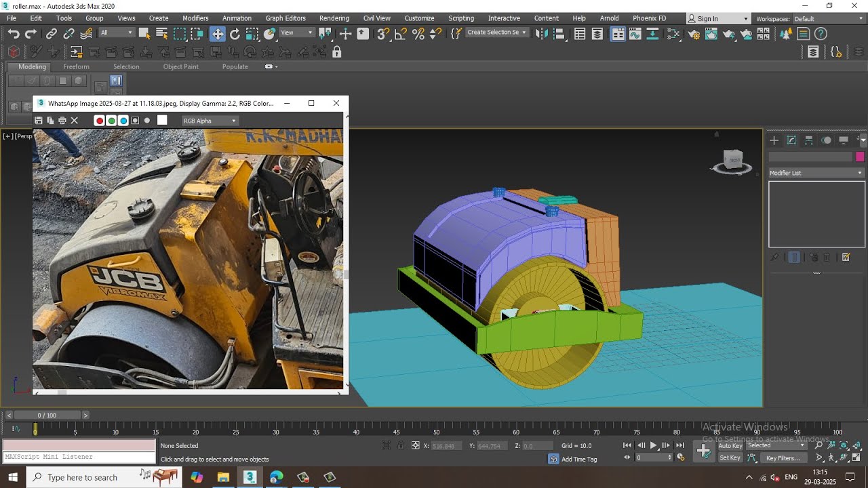
Task: Click the magenta object color swatch
Action: pyautogui.click(x=860, y=157)
